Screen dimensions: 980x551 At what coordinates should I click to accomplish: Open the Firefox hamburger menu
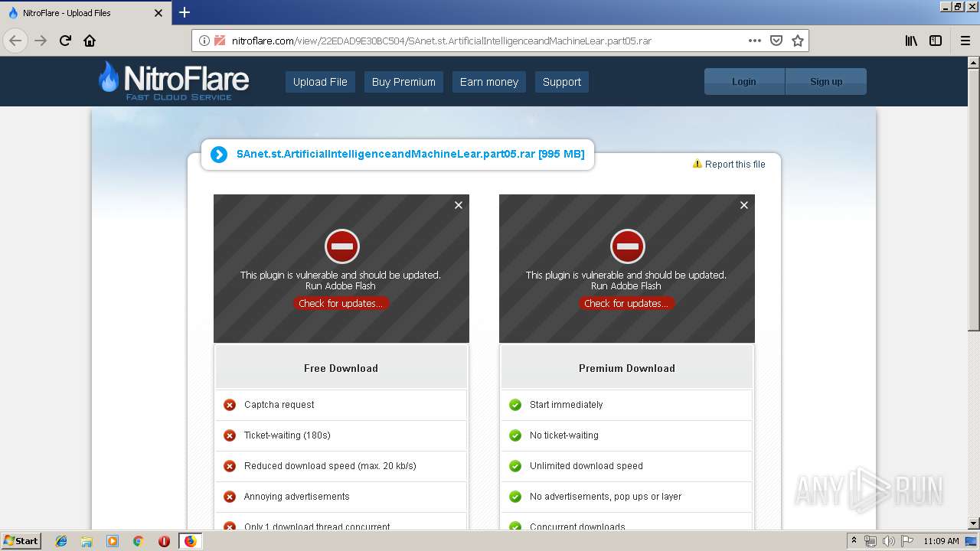[965, 41]
